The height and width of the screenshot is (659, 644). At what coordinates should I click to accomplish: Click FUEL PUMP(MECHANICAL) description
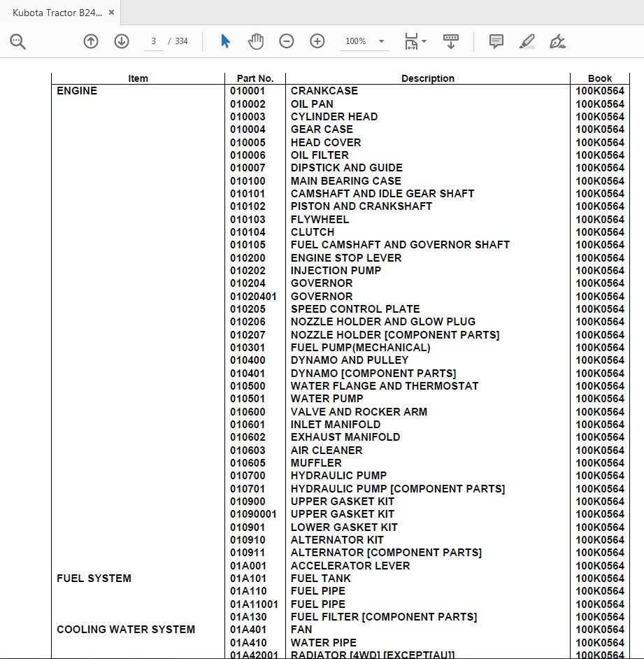[x=361, y=348]
